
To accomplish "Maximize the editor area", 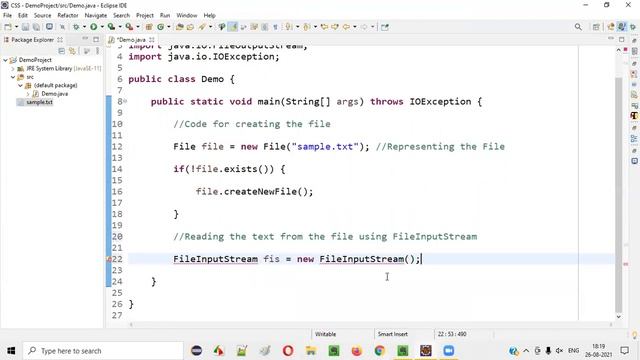I will click(621, 39).
